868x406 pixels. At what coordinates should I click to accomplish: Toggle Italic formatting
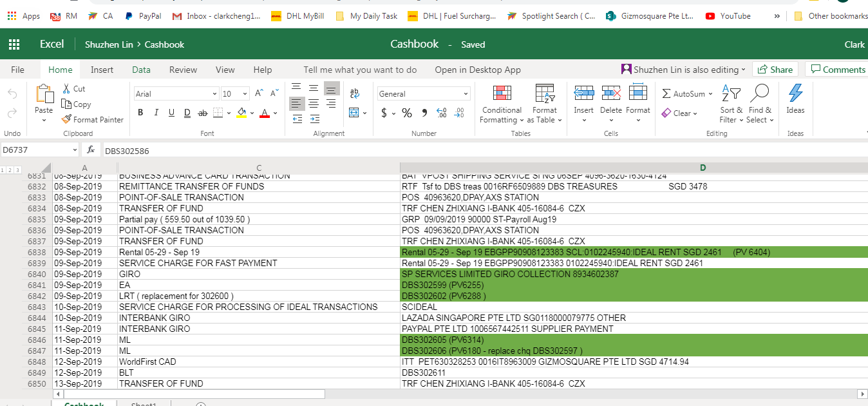156,113
